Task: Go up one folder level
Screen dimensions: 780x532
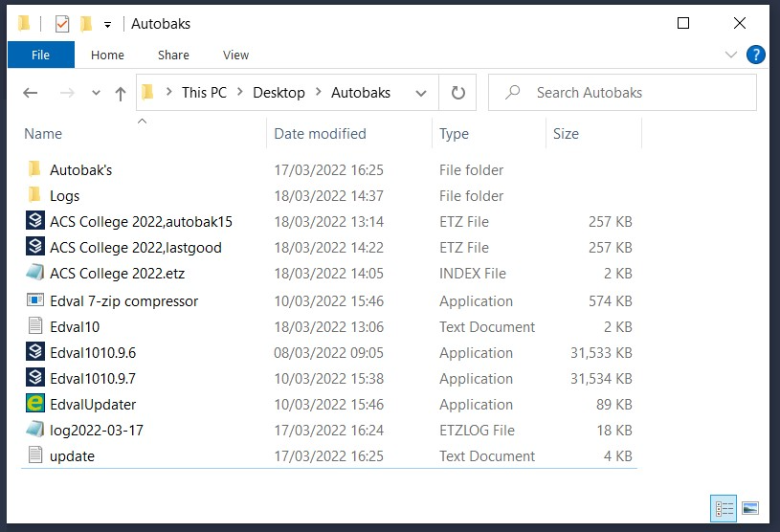Action: coord(121,93)
